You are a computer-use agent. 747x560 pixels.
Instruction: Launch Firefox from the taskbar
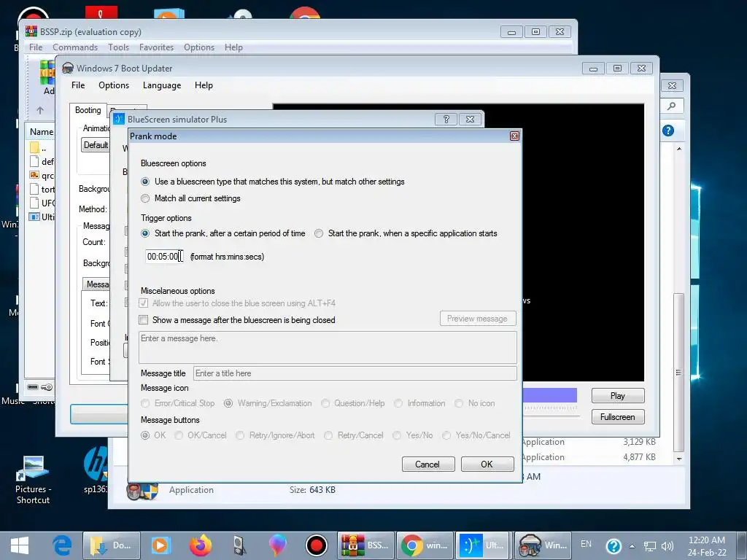201,545
